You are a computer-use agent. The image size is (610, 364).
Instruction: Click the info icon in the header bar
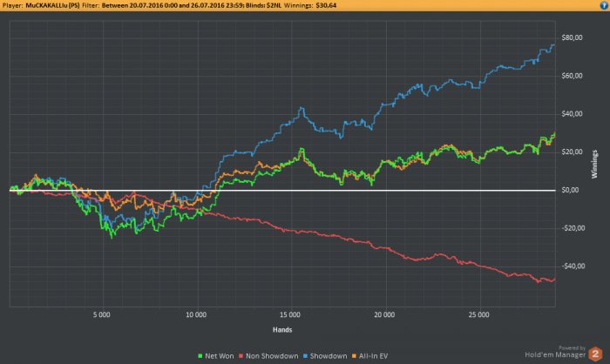(x=604, y=5)
